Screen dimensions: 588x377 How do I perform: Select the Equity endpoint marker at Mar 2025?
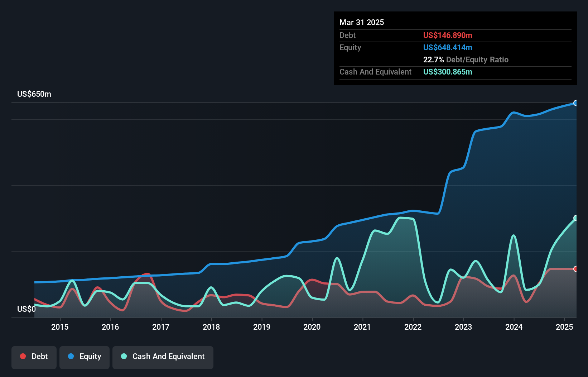(x=576, y=103)
